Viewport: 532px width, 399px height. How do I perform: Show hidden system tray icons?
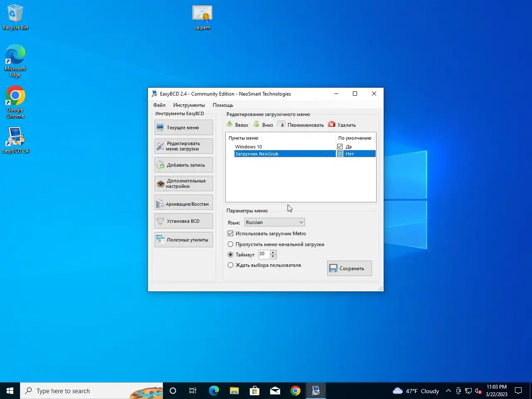pos(448,391)
